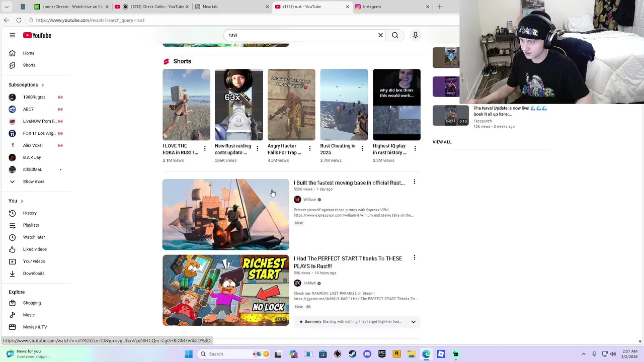
Task: Click the magnifier search button
Action: pyautogui.click(x=395, y=35)
